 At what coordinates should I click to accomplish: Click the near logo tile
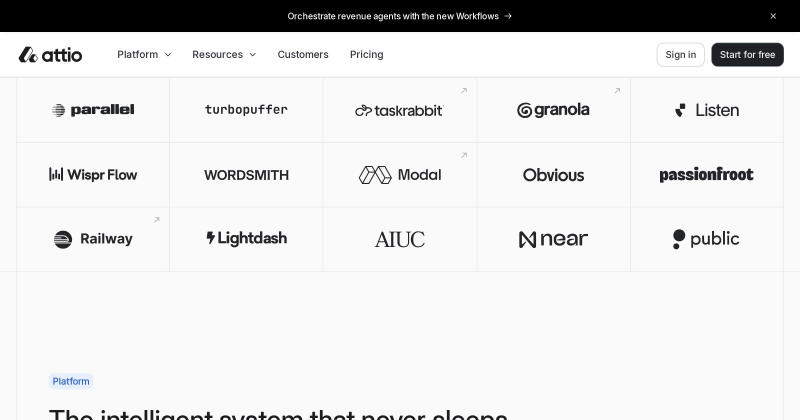click(x=554, y=239)
